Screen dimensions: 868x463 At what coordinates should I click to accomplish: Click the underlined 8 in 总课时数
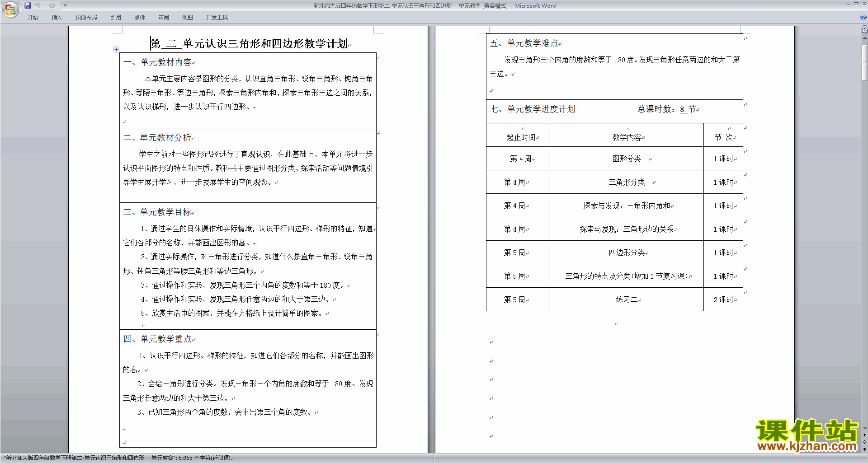tap(682, 109)
